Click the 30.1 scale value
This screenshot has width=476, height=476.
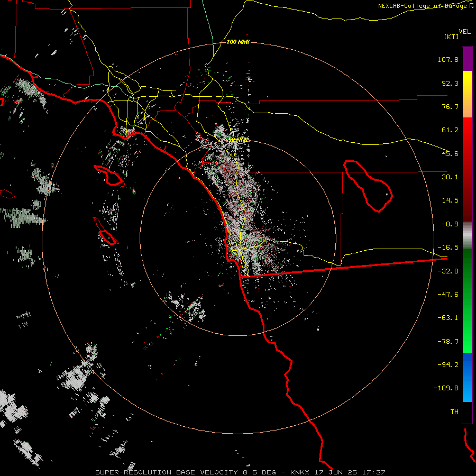(450, 177)
